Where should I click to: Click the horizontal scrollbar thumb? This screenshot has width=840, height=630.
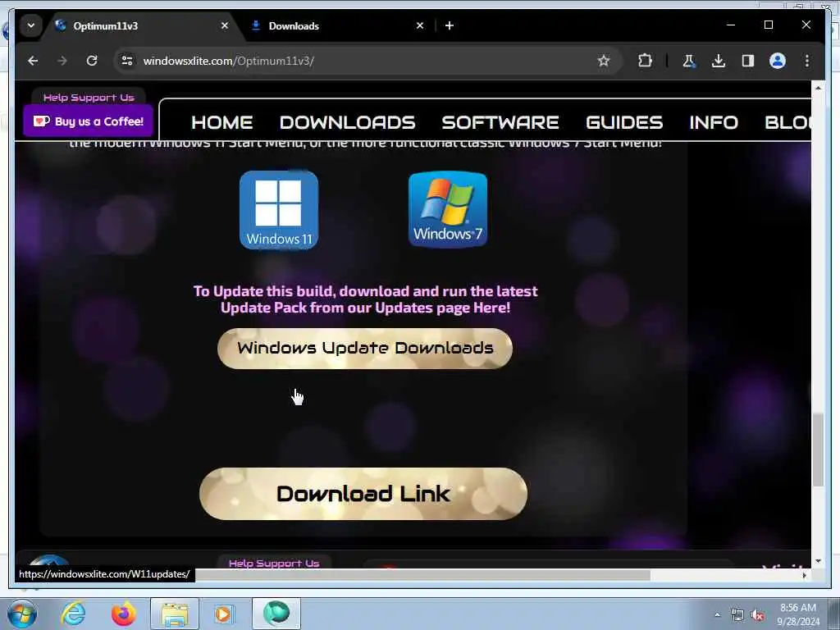tap(423, 575)
